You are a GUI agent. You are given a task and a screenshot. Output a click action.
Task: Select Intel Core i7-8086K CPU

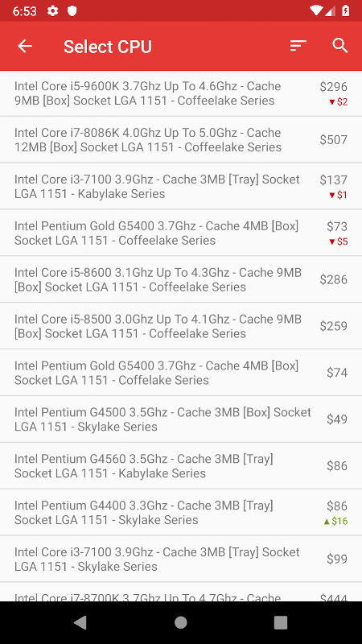pos(181,140)
